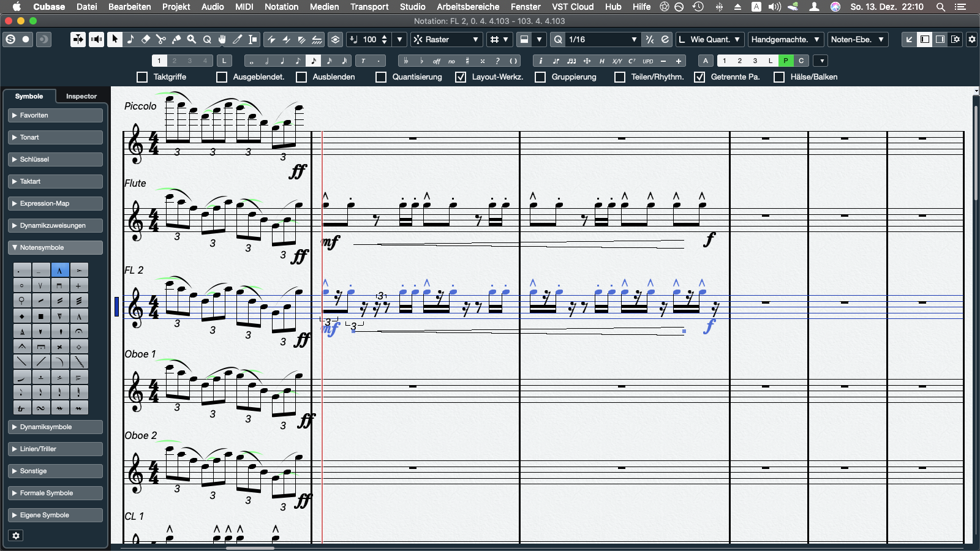Select insert voice 1 button
This screenshot has height=551, width=980.
tap(159, 61)
